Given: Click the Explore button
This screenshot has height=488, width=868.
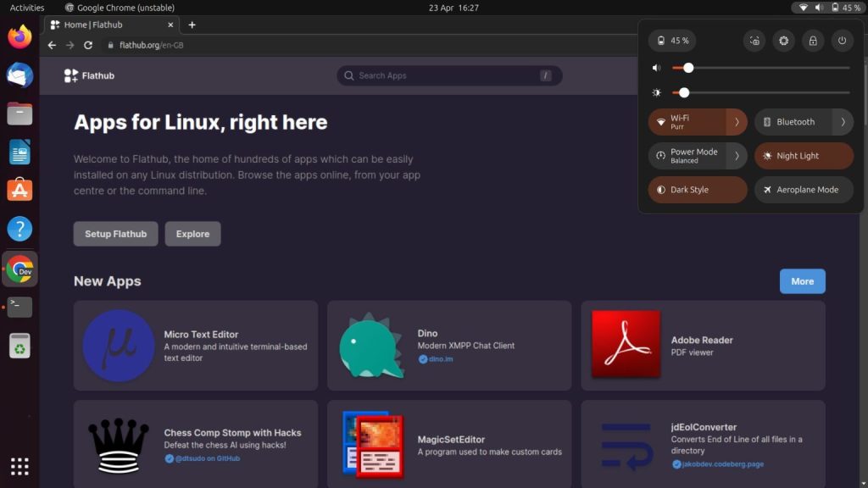Looking at the screenshot, I should click(192, 234).
